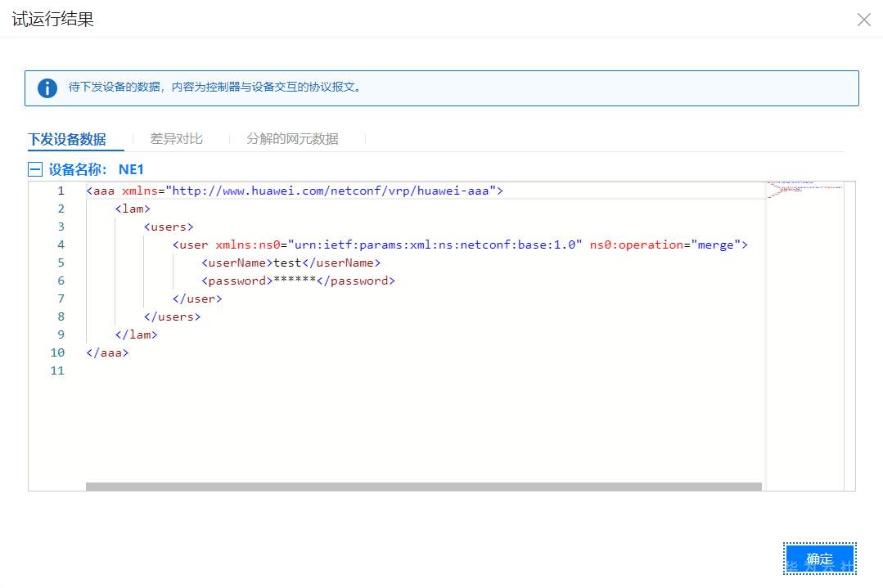Close the 试运行结果 dialog
Image resolution: width=883 pixels, height=588 pixels.
[864, 20]
